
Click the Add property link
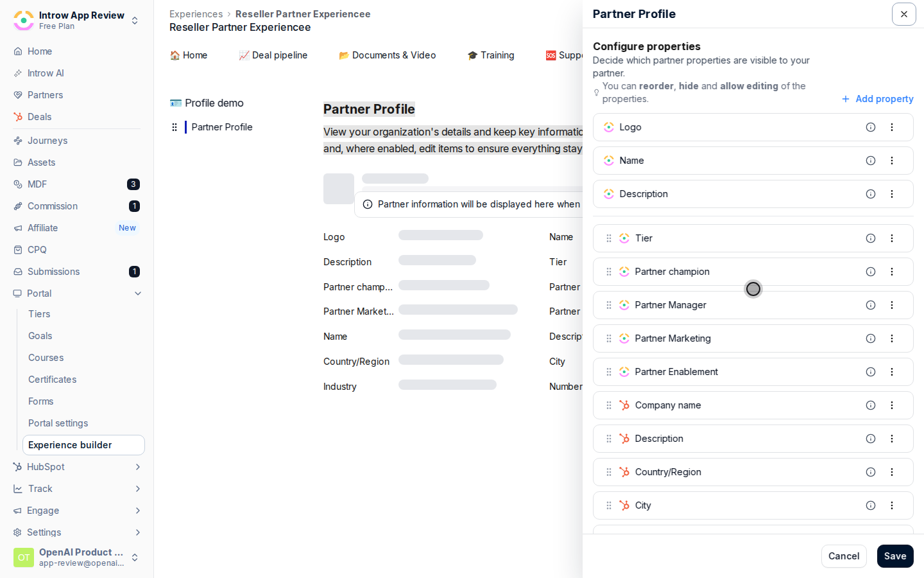point(878,99)
